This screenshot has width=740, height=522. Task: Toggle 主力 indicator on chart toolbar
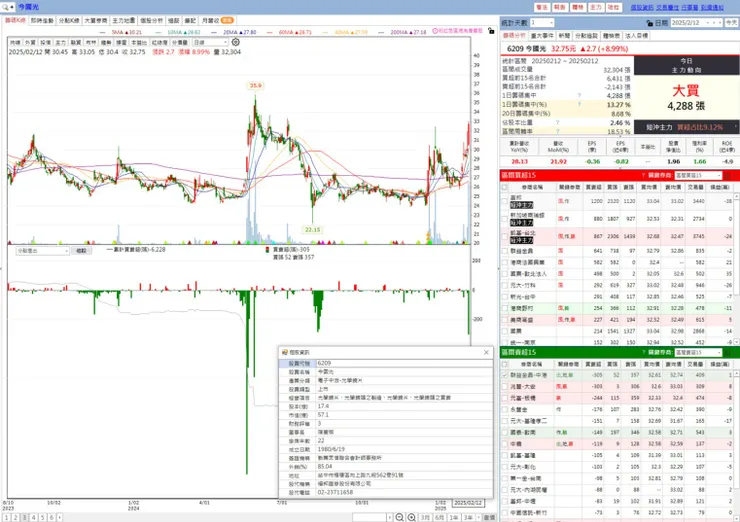click(61, 42)
